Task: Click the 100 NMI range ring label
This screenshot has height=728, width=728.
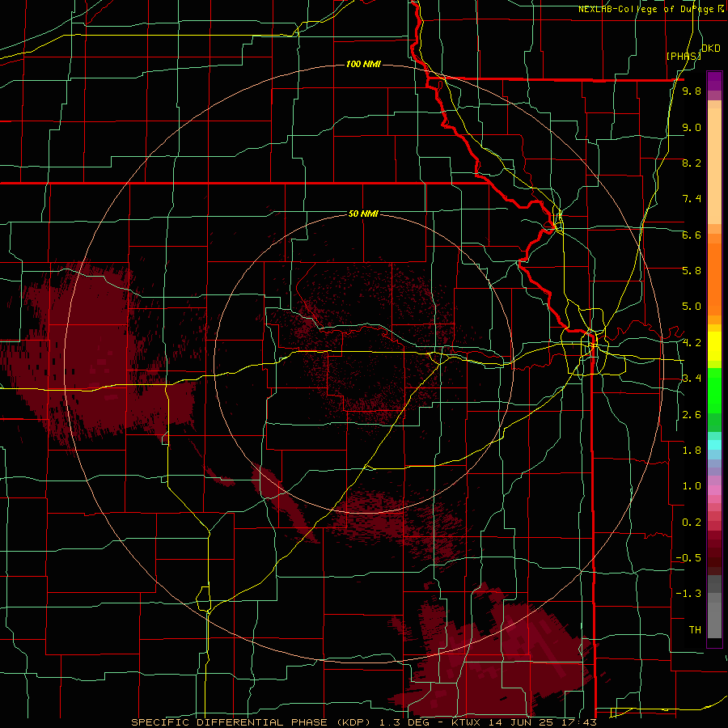Action: (x=363, y=64)
